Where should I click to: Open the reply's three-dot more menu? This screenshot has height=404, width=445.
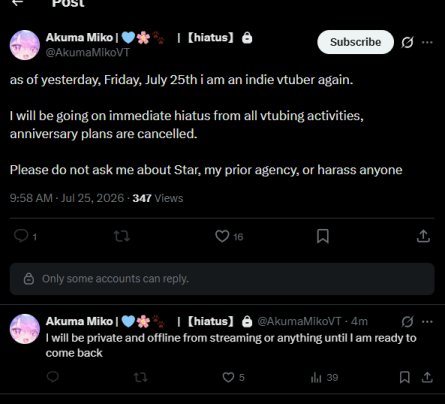(x=427, y=322)
